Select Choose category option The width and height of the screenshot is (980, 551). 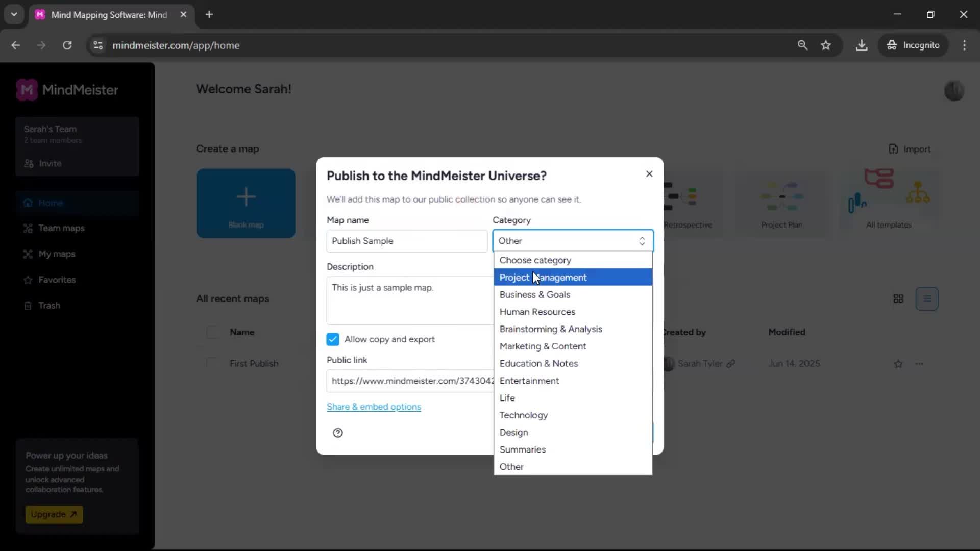coord(573,260)
